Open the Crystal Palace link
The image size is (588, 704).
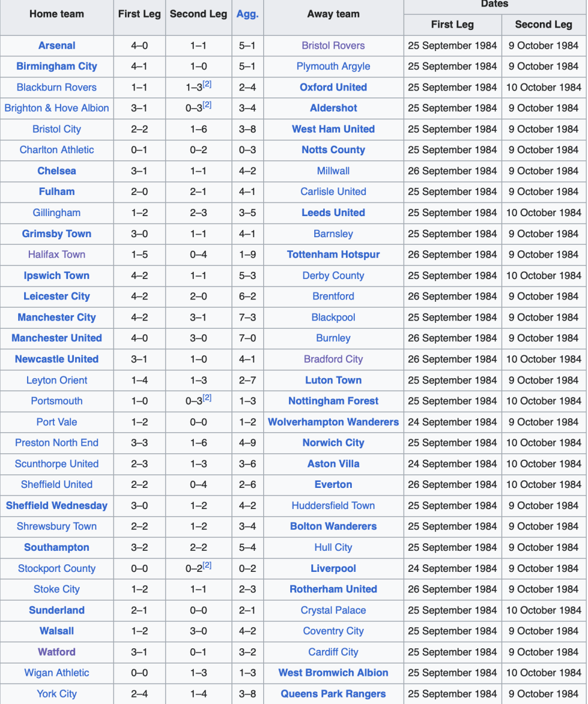[x=333, y=610]
